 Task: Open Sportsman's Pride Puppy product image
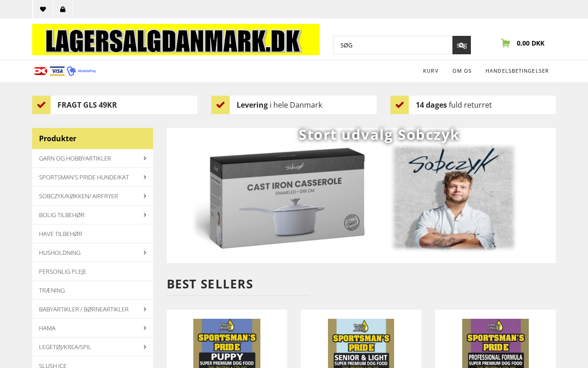click(x=227, y=343)
